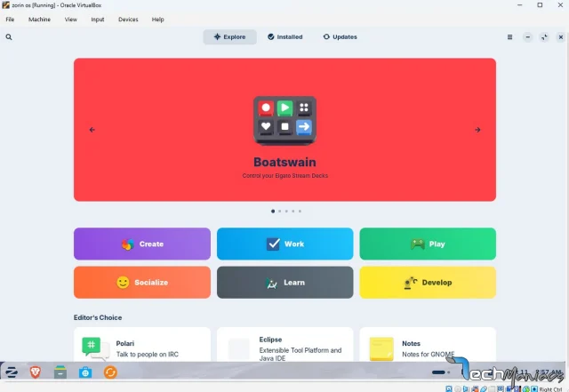
Task: Click the Learn category drawing icon
Action: pos(271,283)
